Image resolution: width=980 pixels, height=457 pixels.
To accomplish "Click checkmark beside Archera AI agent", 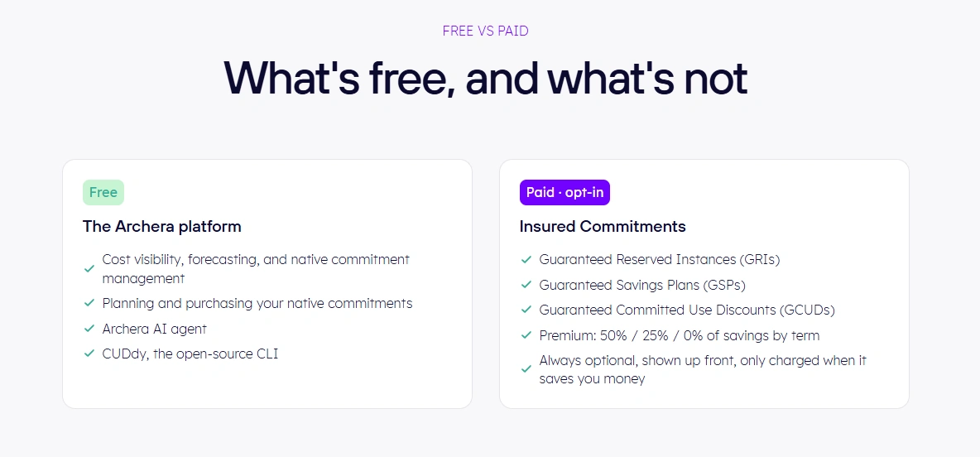I will point(89,329).
